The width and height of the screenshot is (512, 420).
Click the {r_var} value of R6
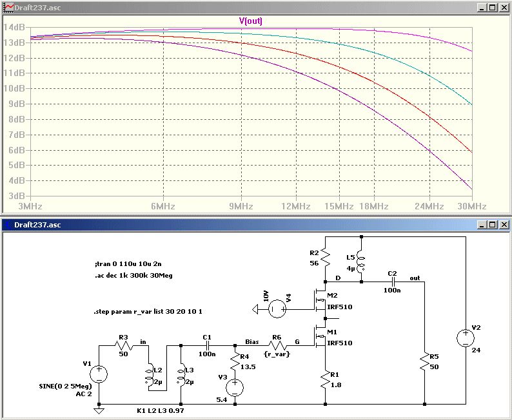[x=277, y=354]
